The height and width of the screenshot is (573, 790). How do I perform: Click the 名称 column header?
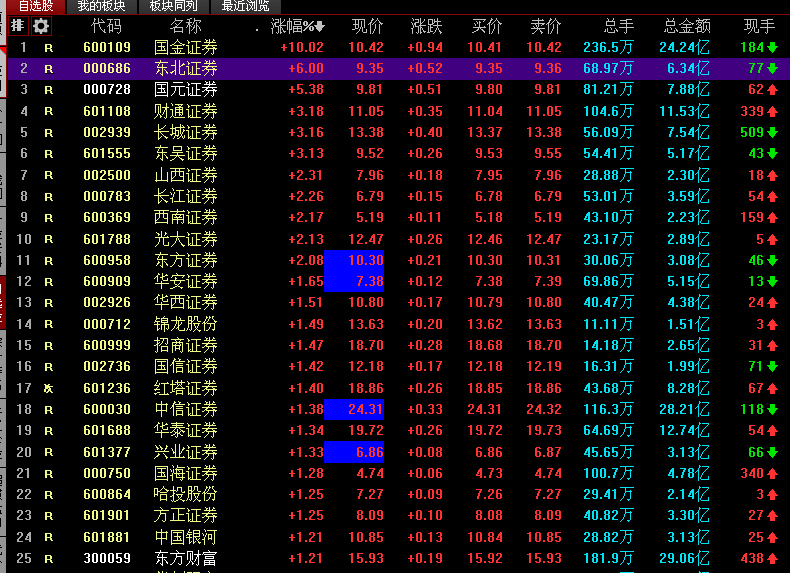[185, 26]
